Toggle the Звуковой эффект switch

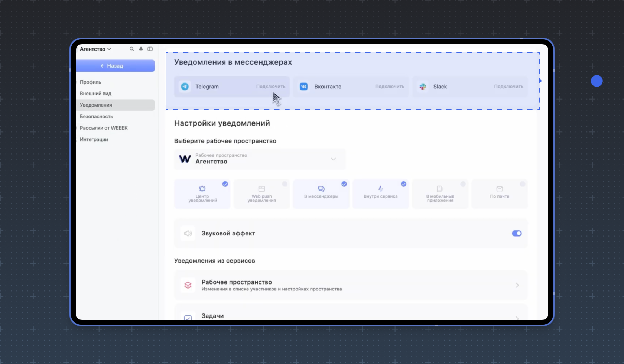517,233
